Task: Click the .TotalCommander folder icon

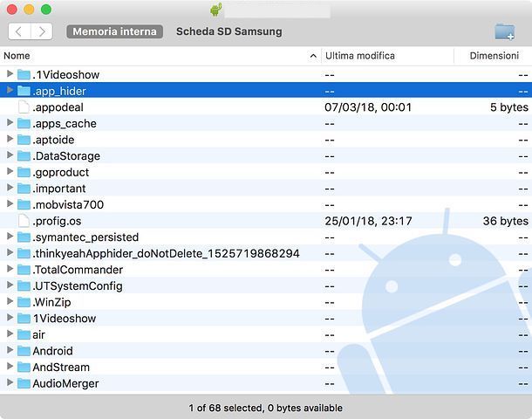Action: pos(24,270)
